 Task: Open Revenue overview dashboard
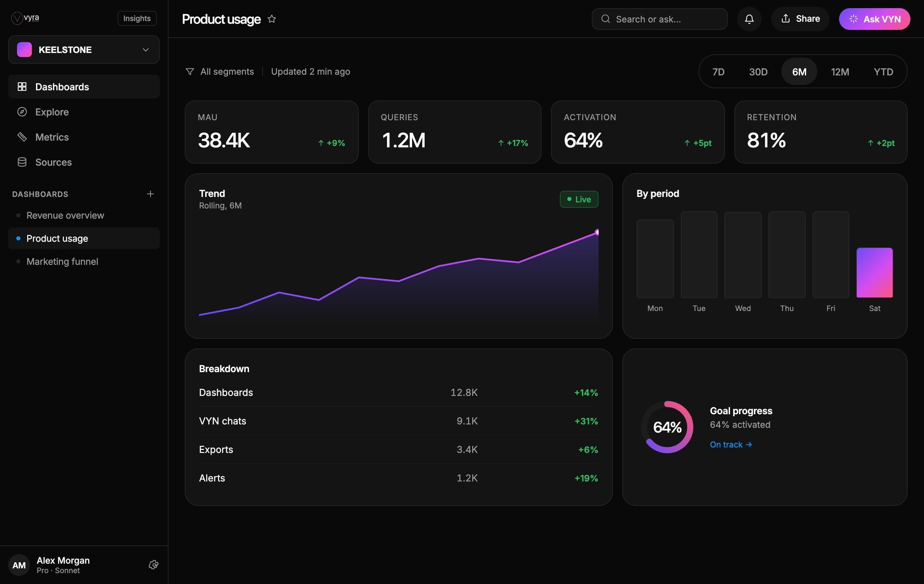tap(84, 216)
